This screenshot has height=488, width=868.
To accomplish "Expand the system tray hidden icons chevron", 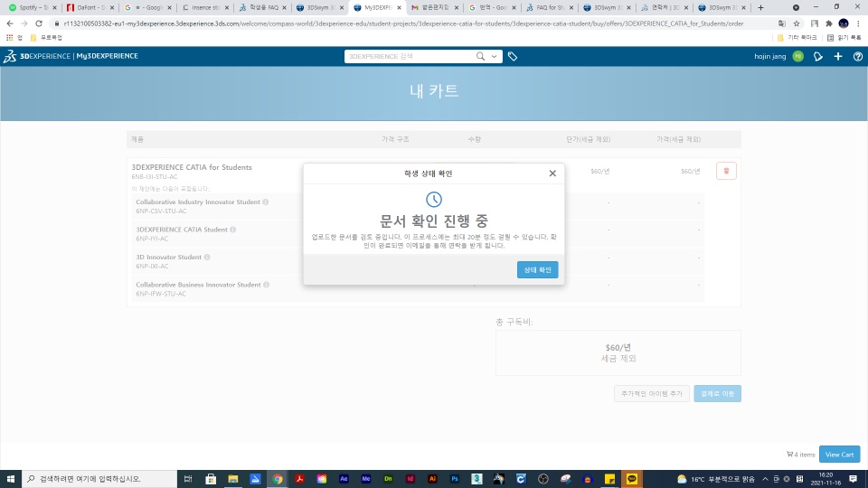I will click(765, 479).
